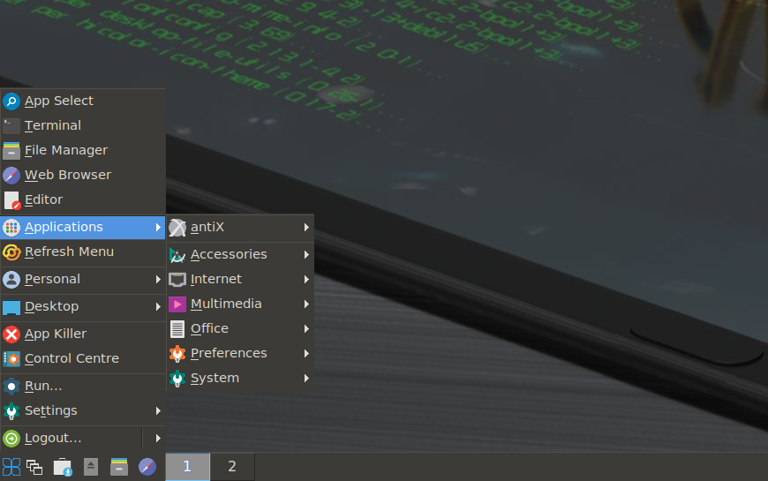The height and width of the screenshot is (481, 768).
Task: Expand the Office submenu arrow
Action: pos(306,329)
